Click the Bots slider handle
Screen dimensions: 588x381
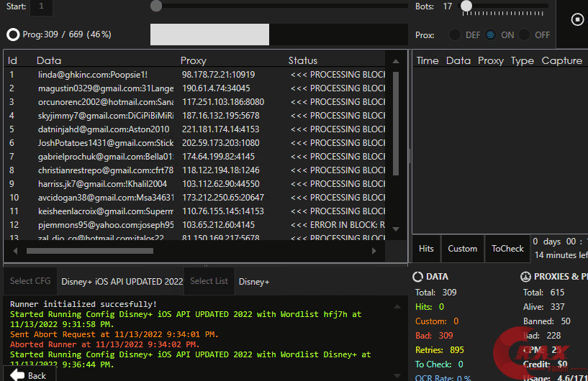click(466, 6)
